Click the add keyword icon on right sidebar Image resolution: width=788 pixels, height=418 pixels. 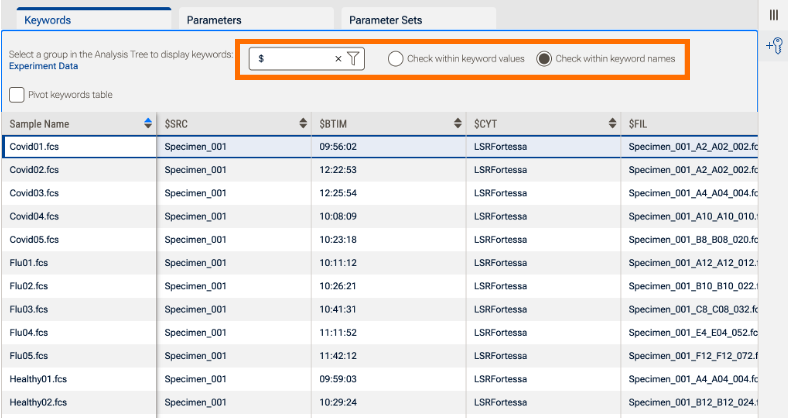pos(773,45)
